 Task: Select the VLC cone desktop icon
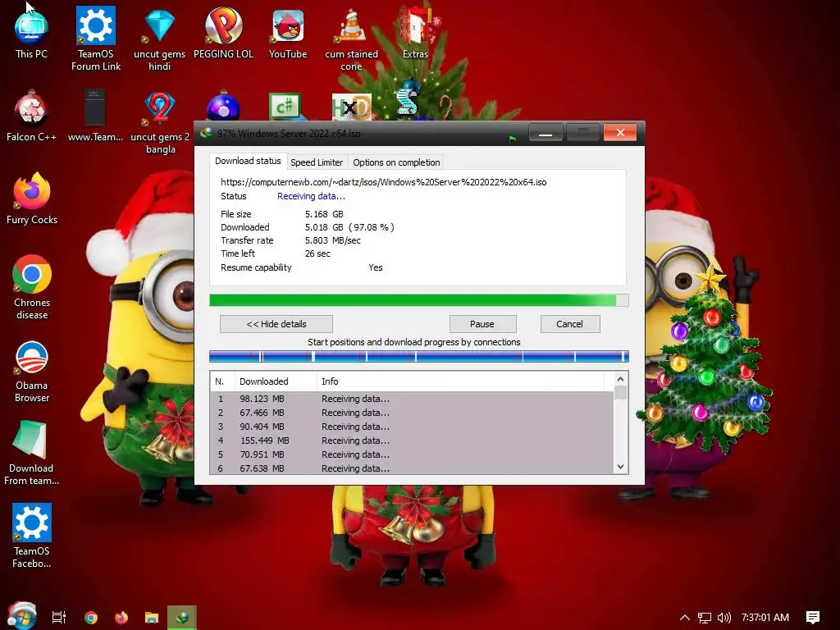(x=351, y=38)
